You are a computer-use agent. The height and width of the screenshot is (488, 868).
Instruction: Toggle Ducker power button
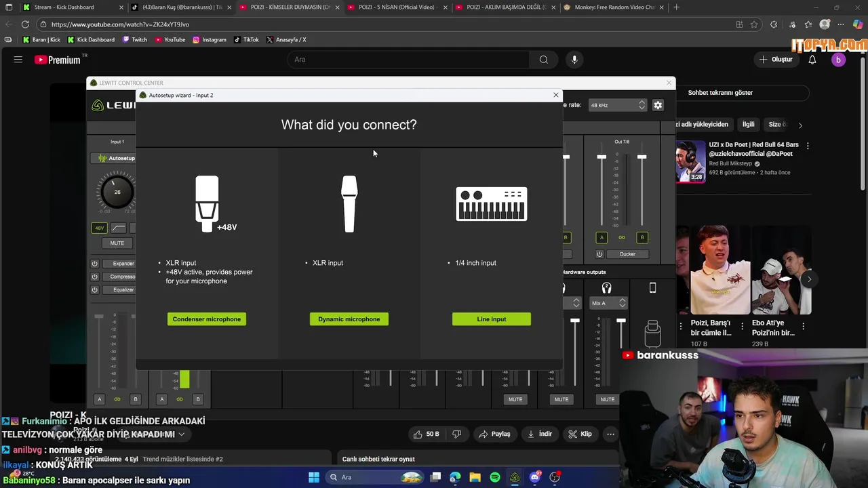(x=599, y=254)
